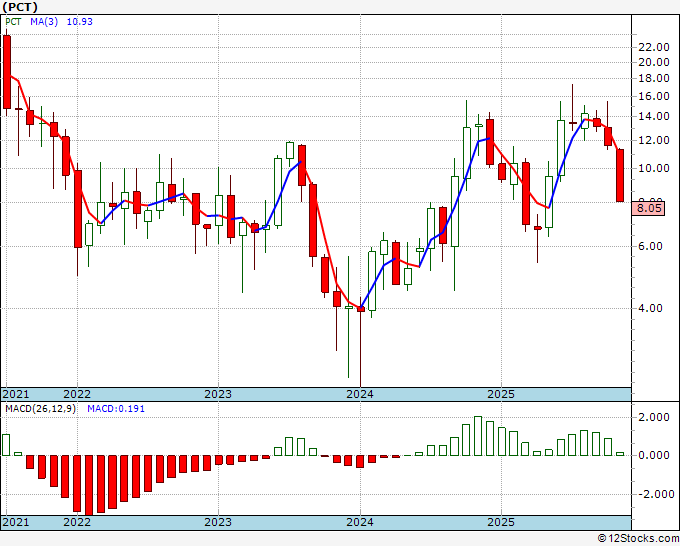680x546 pixels.
Task: Select 2024 on the price chart time axis
Action: click(x=360, y=394)
